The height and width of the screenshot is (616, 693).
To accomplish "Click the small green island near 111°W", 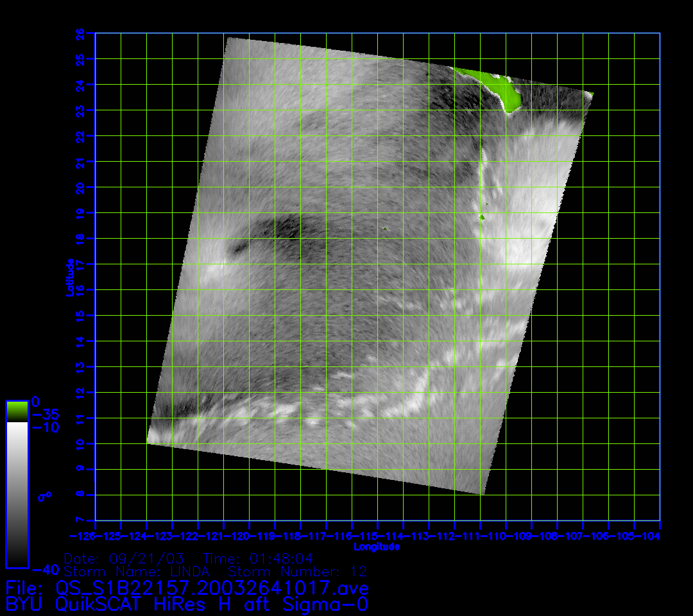I will click(482, 218).
